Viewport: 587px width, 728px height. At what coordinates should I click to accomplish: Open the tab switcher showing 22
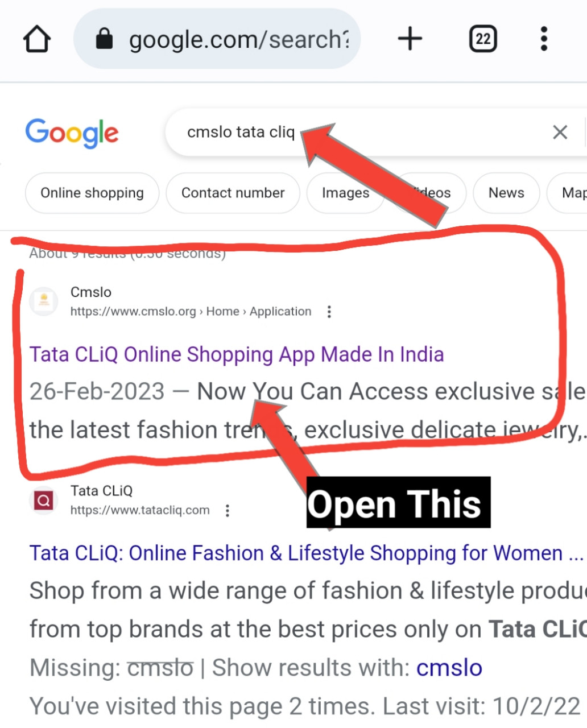(x=483, y=39)
